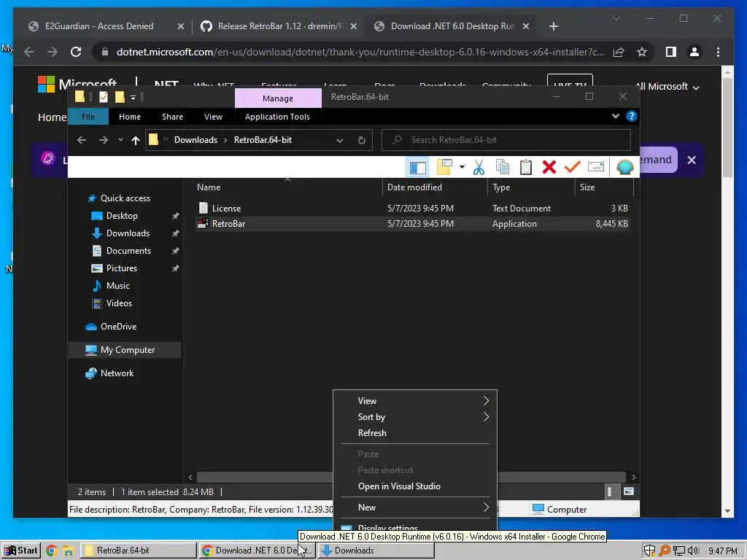Go up one folder level in Explorer
This screenshot has width=747, height=560.
click(135, 140)
